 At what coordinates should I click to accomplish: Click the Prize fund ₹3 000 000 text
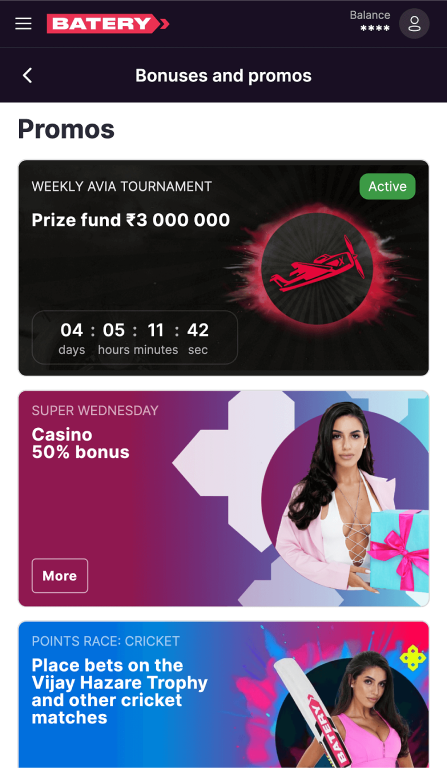point(131,220)
